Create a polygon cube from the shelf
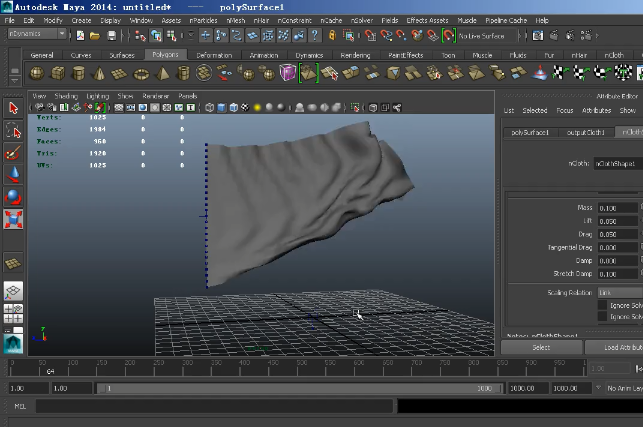643x427 pixels. pyautogui.click(x=57, y=73)
